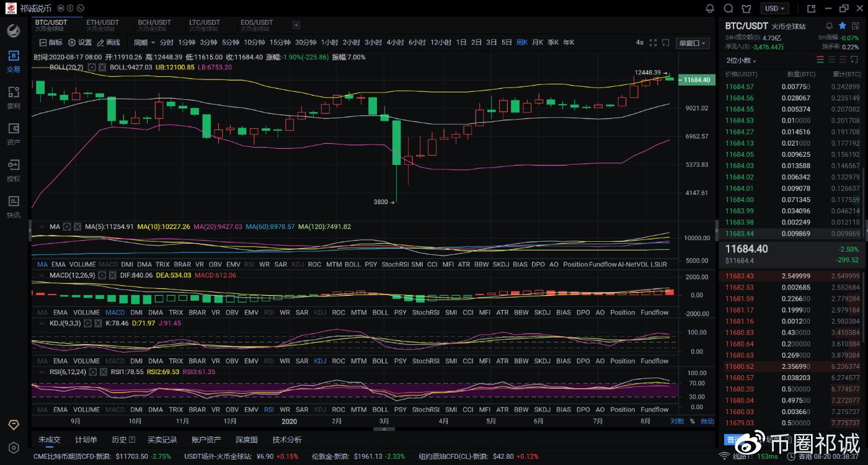Show buy orders only in order book
This screenshot has width=868, height=465.
[833, 60]
